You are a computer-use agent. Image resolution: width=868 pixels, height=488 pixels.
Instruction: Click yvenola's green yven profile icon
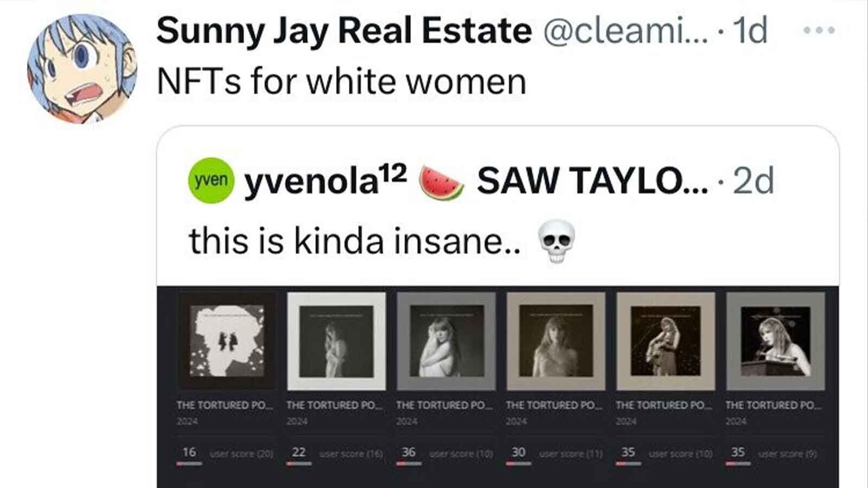212,181
